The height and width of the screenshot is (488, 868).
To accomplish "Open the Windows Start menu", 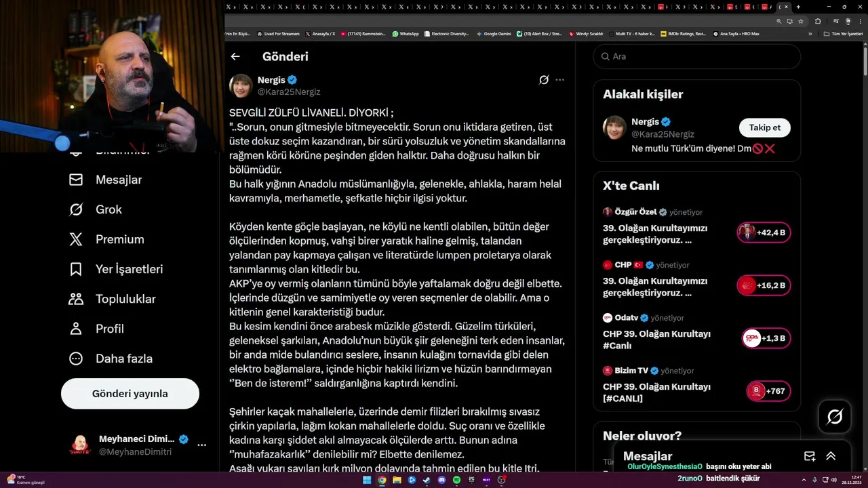I will (367, 480).
